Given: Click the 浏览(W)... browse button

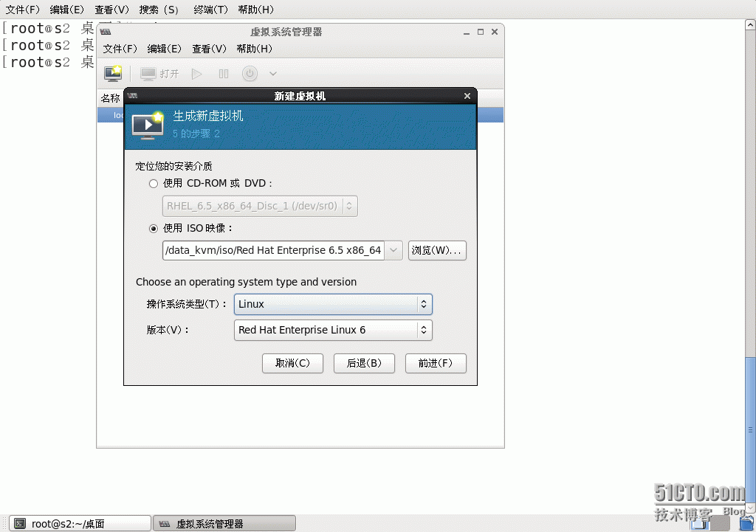Looking at the screenshot, I should [437, 251].
